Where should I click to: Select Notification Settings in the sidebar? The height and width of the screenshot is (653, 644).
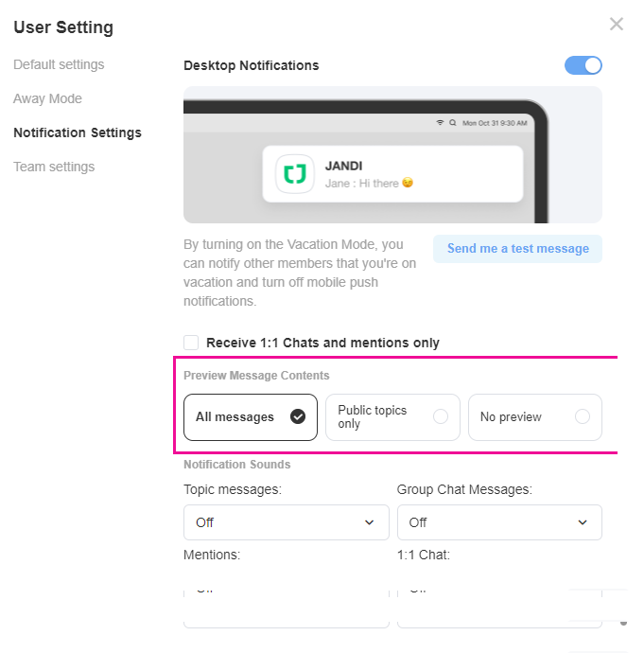[x=78, y=132]
